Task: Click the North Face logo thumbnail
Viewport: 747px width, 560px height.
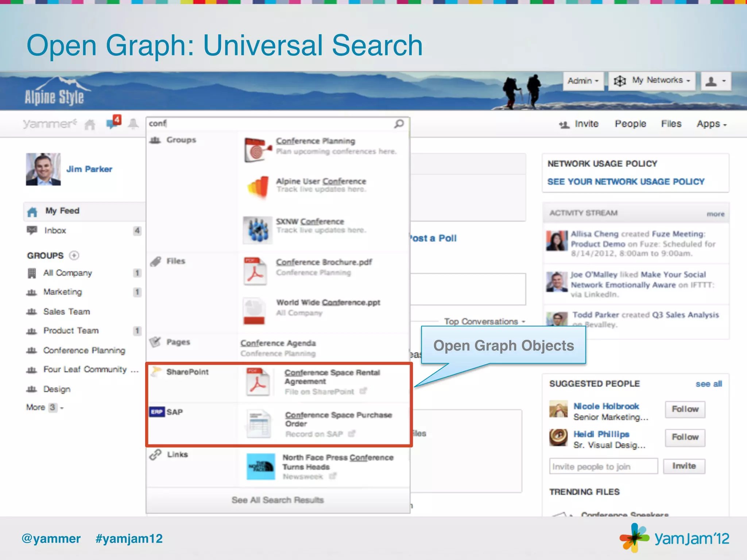Action: coord(260,466)
